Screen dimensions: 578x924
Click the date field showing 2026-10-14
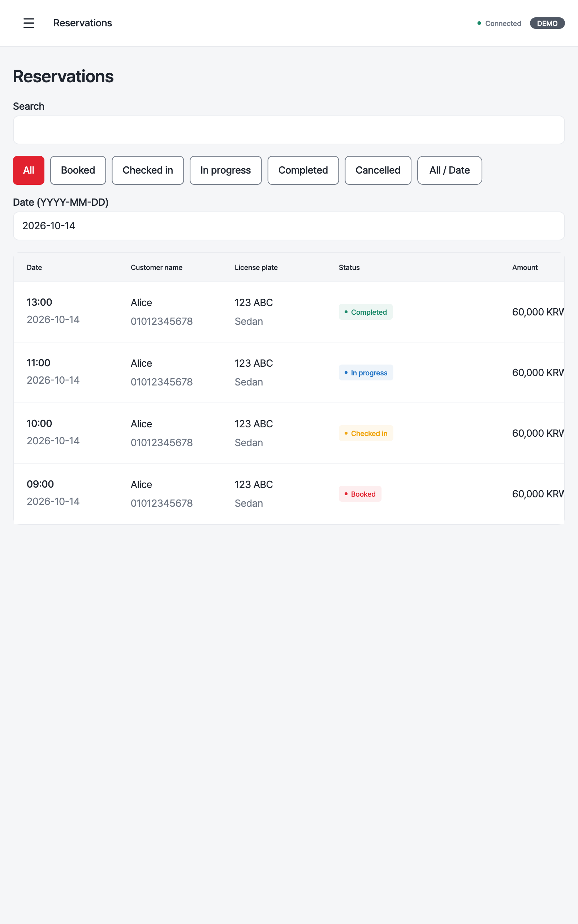pos(289,226)
